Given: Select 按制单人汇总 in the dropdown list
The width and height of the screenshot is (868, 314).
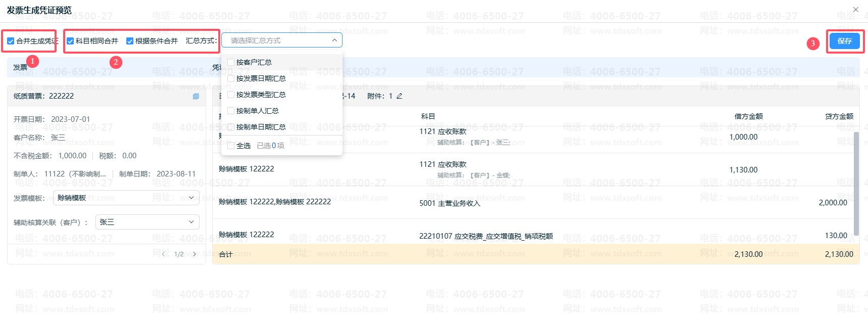Looking at the screenshot, I should pyautogui.click(x=257, y=111).
